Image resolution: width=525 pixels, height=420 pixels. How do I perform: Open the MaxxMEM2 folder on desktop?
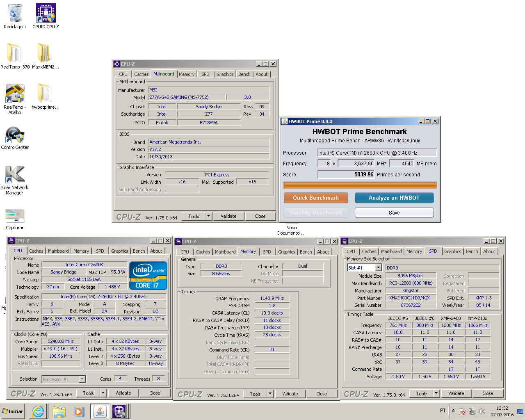click(x=46, y=56)
